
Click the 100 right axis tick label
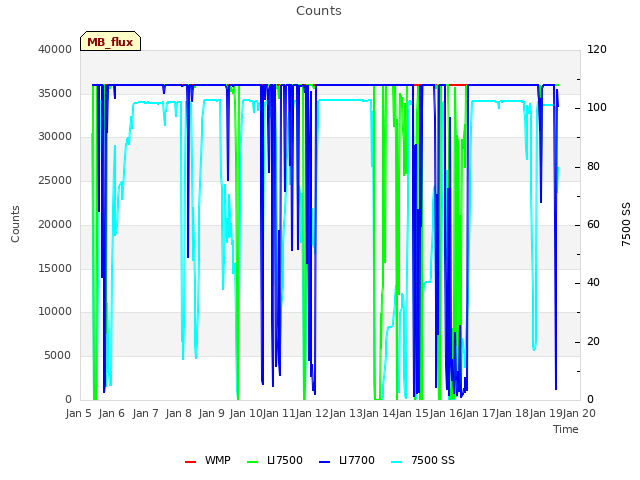pos(597,108)
